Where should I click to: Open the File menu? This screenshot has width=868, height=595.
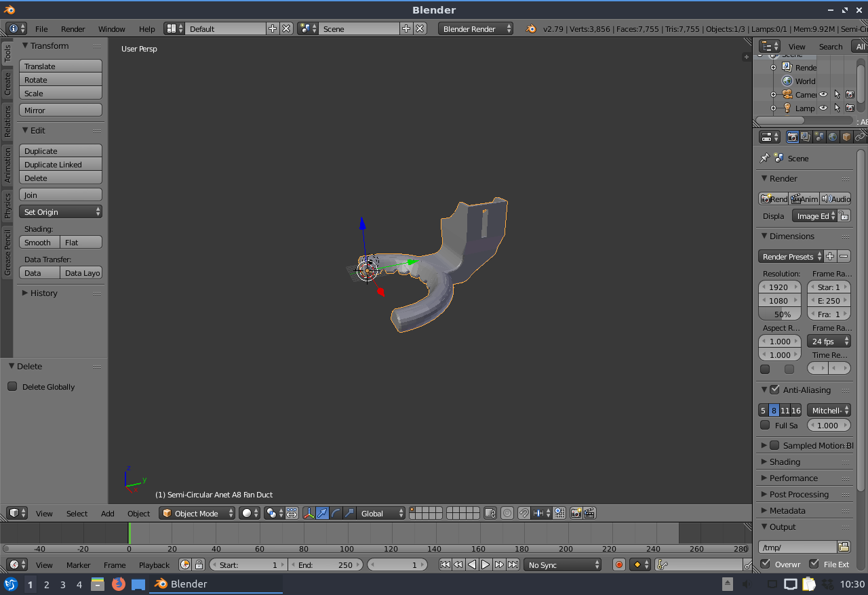41,28
